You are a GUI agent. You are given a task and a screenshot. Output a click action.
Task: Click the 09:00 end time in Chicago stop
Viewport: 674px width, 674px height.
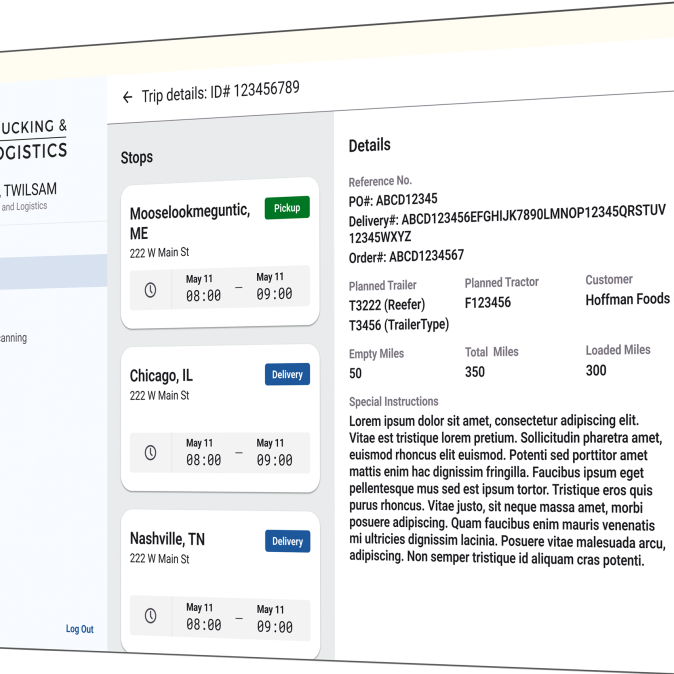274,460
